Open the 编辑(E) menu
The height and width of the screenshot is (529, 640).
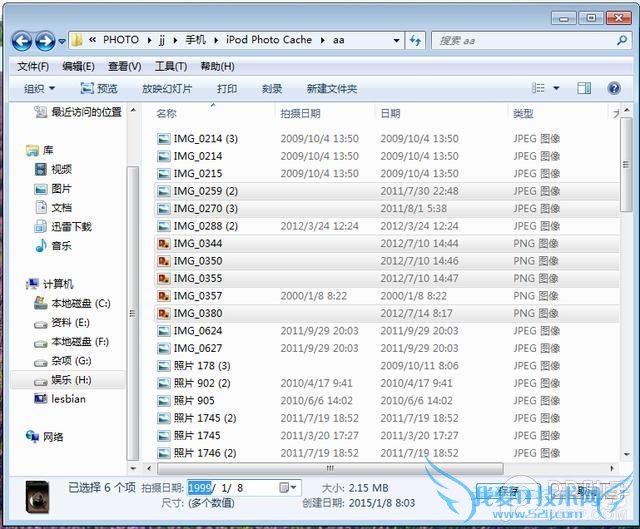click(78, 66)
